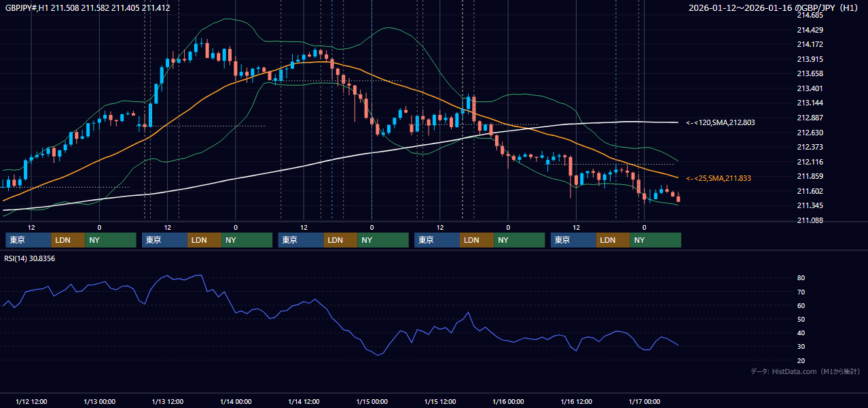Click RSI scale value 60

pyautogui.click(x=801, y=305)
